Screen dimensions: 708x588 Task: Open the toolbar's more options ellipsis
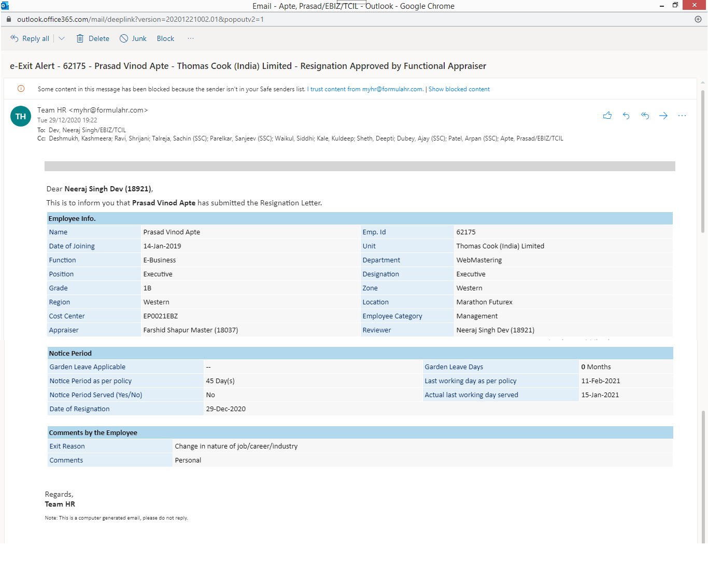tap(191, 38)
